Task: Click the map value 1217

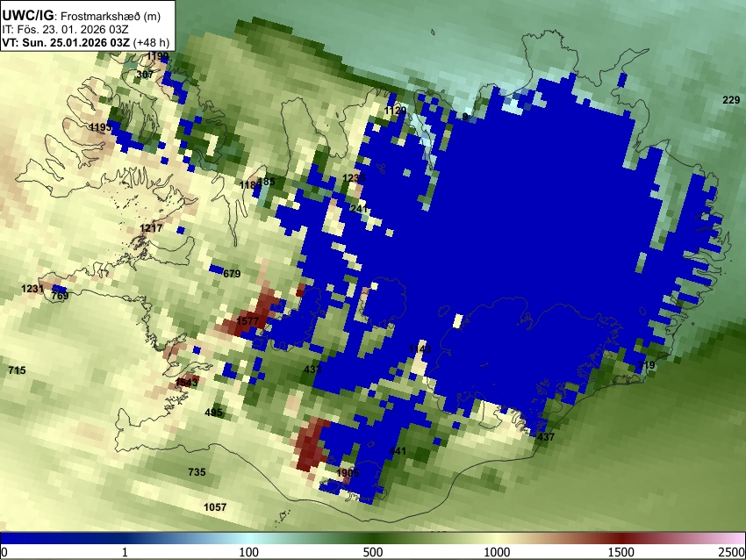Action: (x=151, y=228)
